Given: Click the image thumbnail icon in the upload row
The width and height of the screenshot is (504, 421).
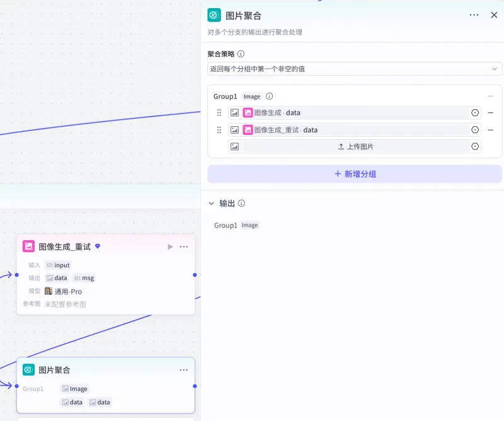Looking at the screenshot, I should pyautogui.click(x=234, y=146).
